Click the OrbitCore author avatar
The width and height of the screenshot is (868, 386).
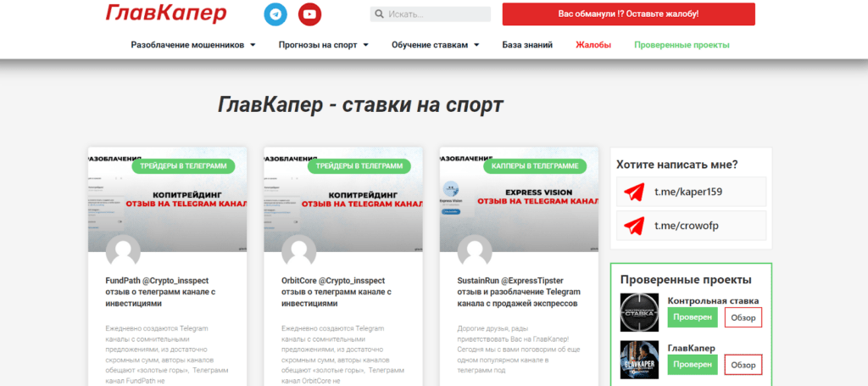tap(299, 252)
